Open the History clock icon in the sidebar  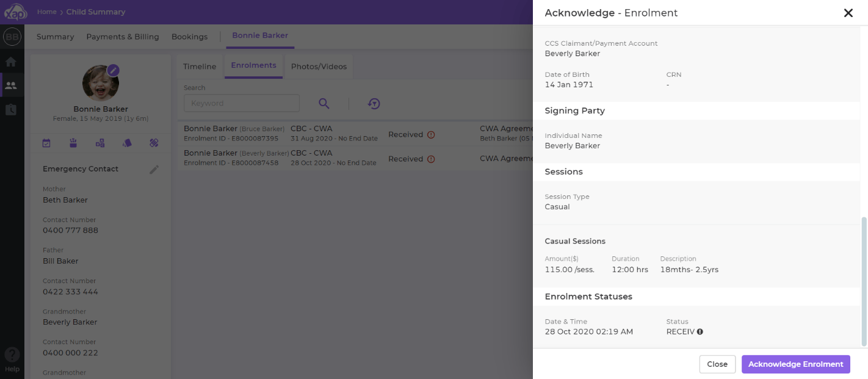(x=11, y=109)
